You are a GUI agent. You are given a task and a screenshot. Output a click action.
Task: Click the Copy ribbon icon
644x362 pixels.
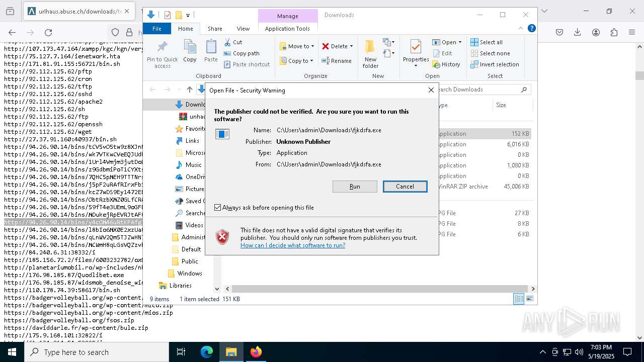click(x=190, y=51)
